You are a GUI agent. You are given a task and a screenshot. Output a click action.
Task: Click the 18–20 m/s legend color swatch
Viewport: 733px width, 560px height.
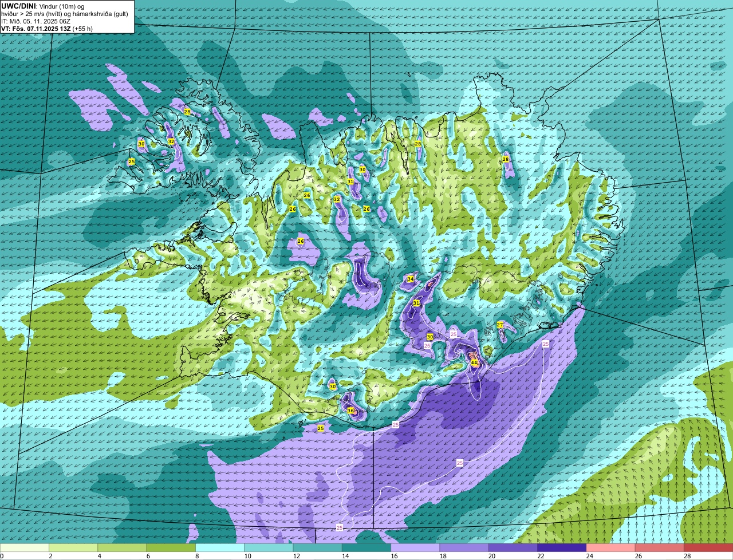[x=464, y=547]
